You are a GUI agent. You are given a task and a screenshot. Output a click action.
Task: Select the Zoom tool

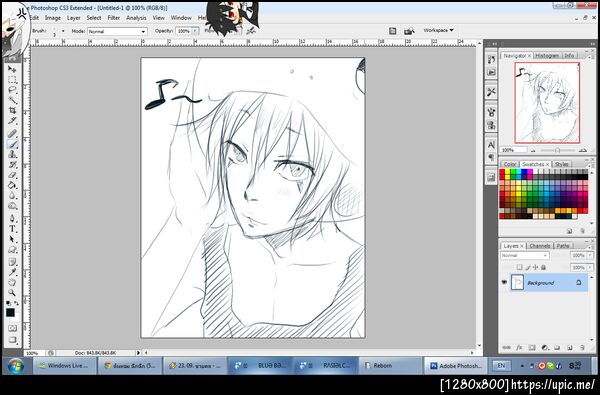pyautogui.click(x=12, y=293)
